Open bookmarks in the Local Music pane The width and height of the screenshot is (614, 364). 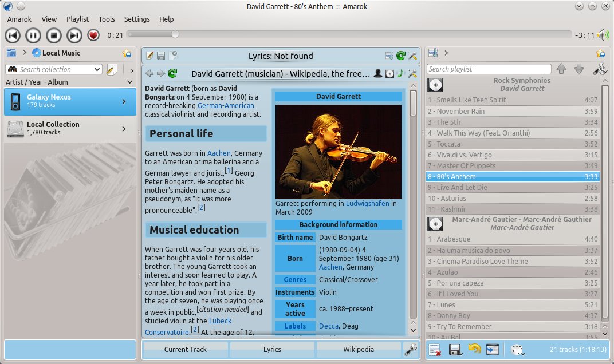(x=127, y=53)
